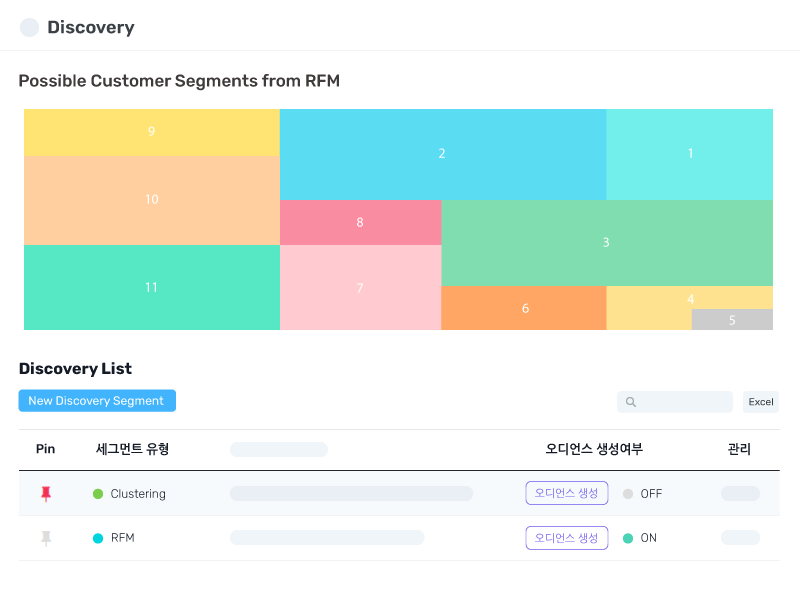This screenshot has height=600, width=800.
Task: Export list with Excel button
Action: 761,402
